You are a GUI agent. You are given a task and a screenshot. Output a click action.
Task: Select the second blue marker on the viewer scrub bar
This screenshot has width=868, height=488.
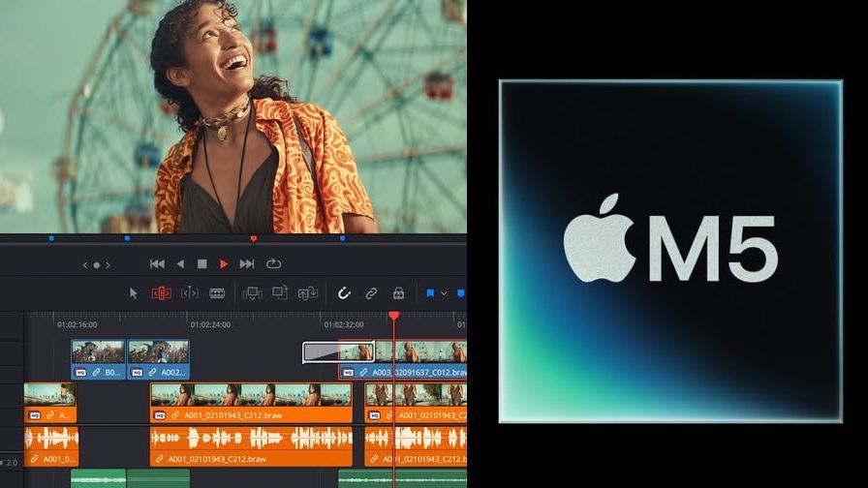[127, 238]
